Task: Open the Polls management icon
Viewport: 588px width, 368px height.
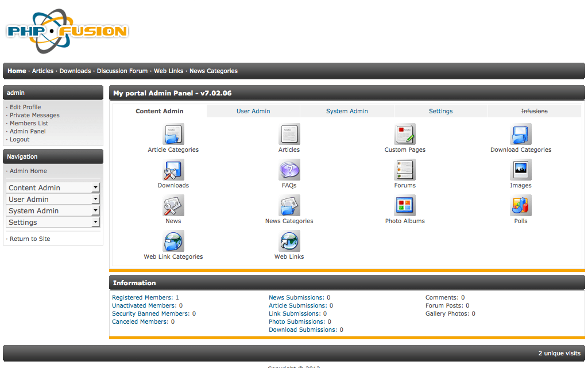Action: click(520, 205)
